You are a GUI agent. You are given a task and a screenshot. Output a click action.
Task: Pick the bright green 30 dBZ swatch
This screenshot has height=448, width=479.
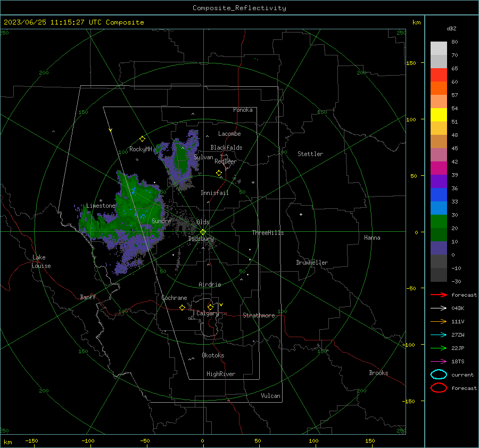439,221
